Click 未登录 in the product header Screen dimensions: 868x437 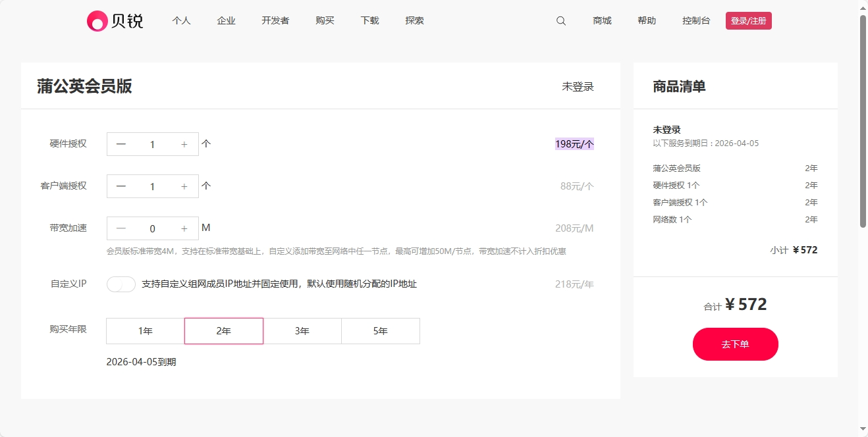pyautogui.click(x=578, y=87)
